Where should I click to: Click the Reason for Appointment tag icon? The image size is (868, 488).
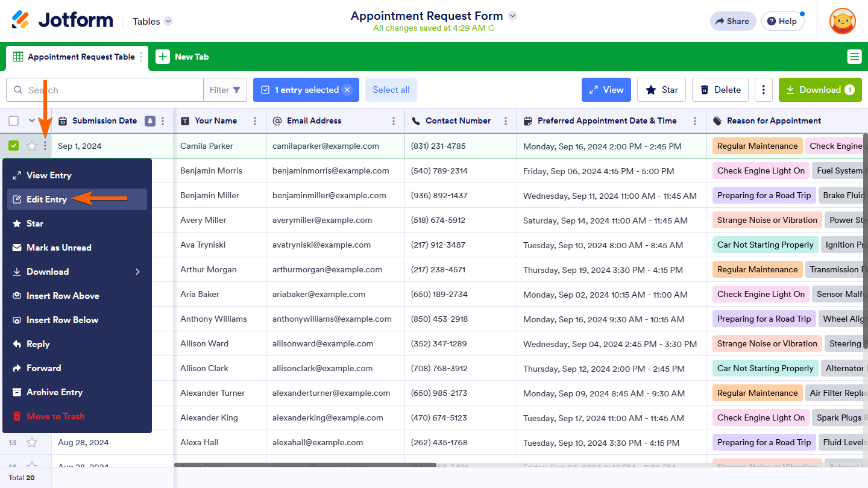tap(717, 120)
